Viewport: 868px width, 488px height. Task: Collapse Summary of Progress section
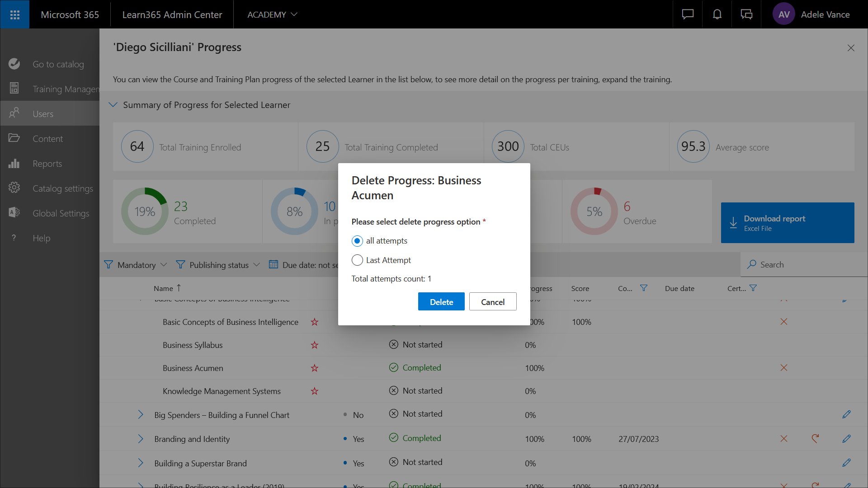(113, 105)
